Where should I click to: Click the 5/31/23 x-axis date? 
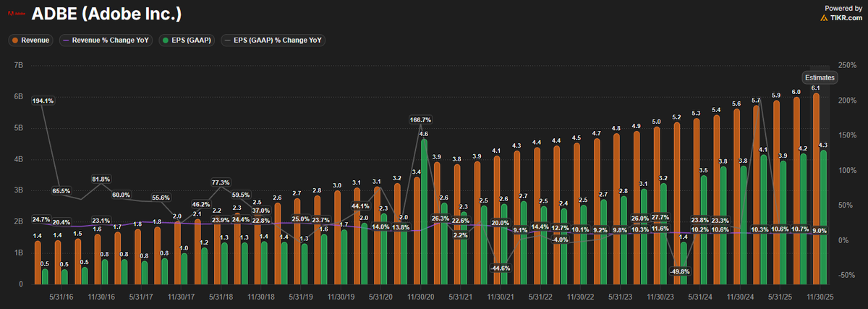[620, 296]
